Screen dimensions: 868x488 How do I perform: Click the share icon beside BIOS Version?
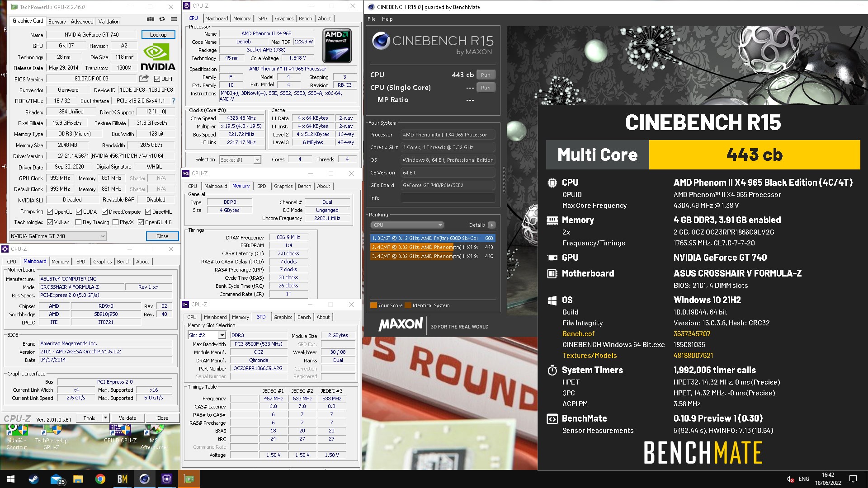click(x=144, y=79)
